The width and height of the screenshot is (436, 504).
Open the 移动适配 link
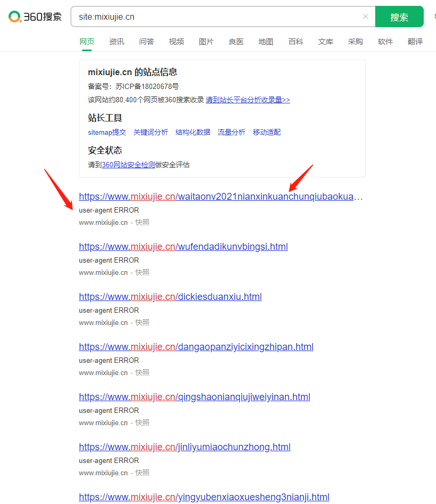267,133
